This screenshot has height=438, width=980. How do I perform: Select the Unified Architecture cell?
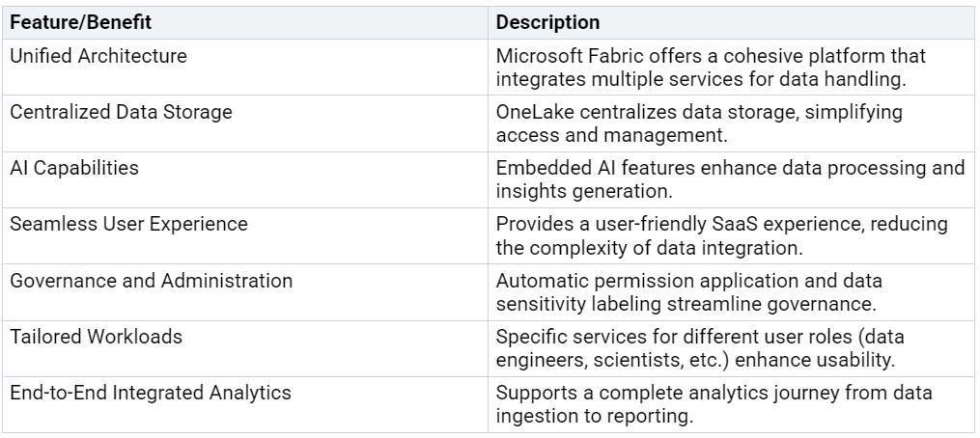coord(245,68)
